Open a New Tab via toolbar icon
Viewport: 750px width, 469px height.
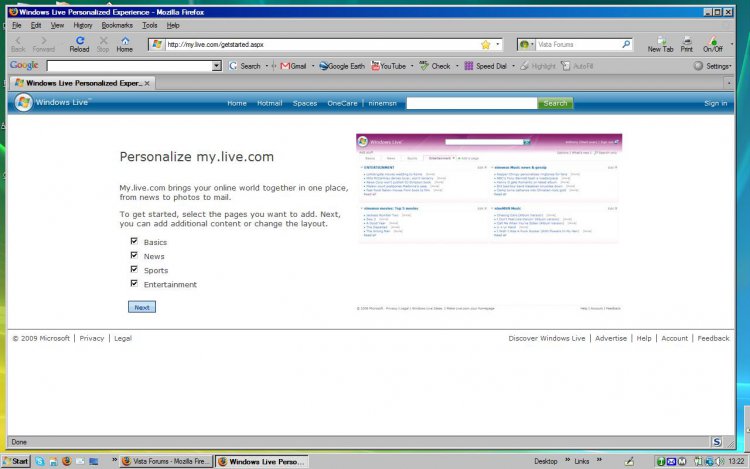click(x=662, y=41)
